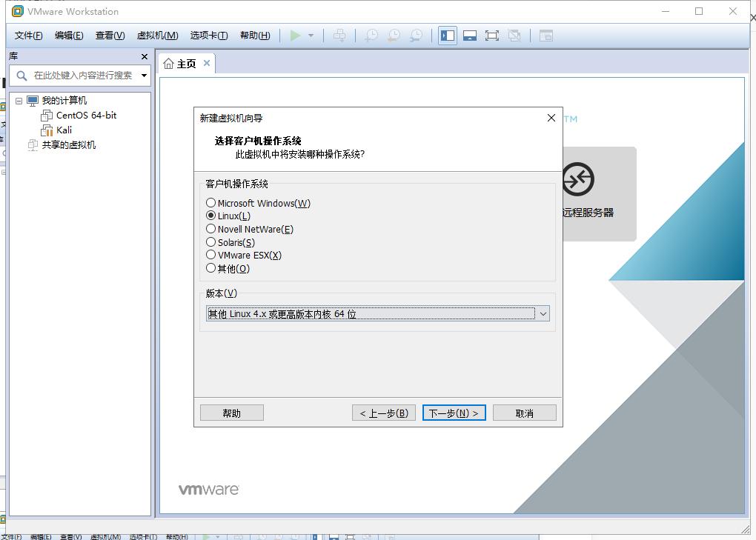Image resolution: width=756 pixels, height=540 pixels.
Task: Select CentOS 64-bit in library tree
Action: click(86, 116)
